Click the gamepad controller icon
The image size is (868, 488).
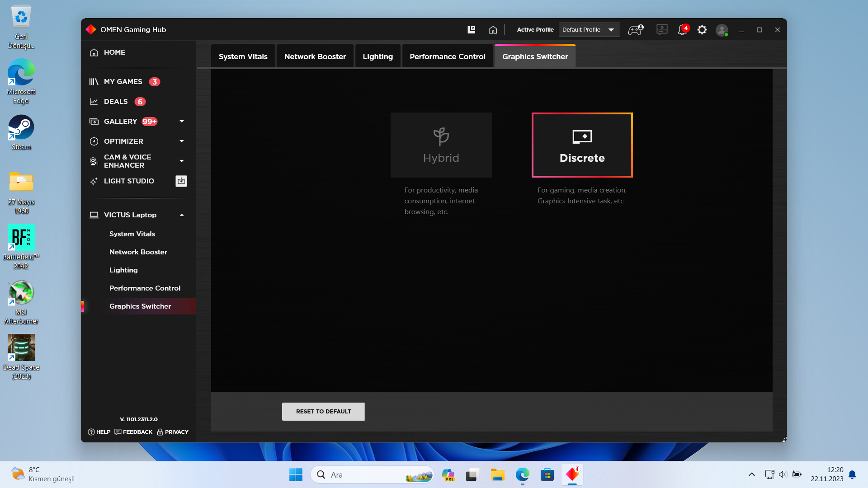coord(635,30)
